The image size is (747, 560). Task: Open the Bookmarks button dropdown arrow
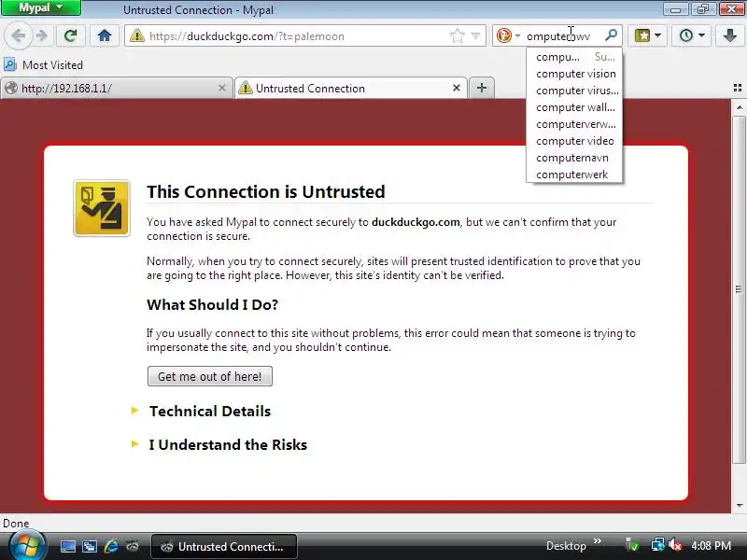[x=658, y=35]
